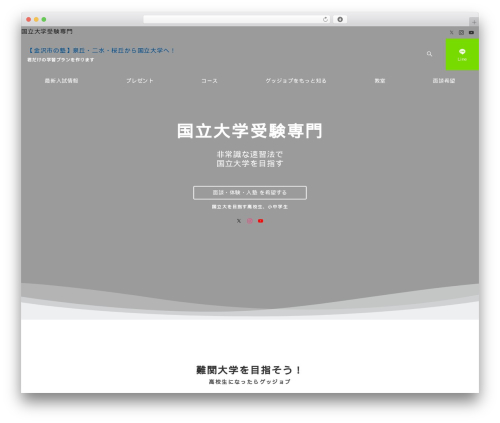This screenshot has height=423, width=500.
Task: Open 最新入試情報 menu item
Action: [61, 81]
